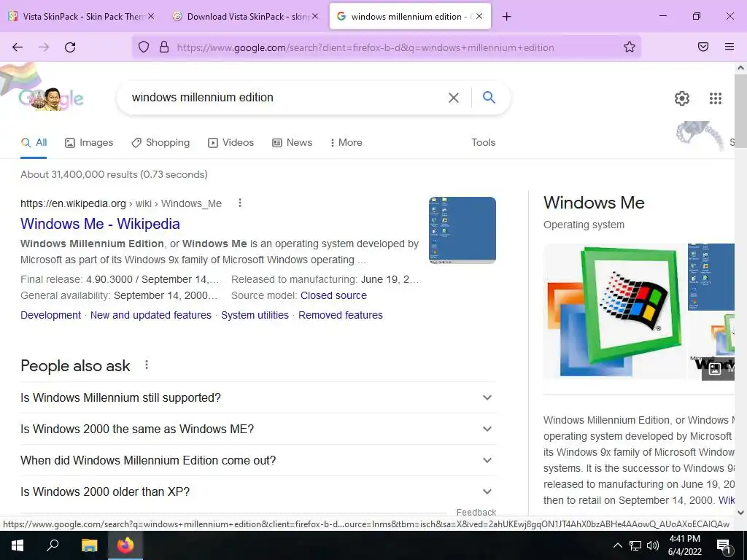Go back using Firefox back arrow
Image resolution: width=747 pixels, height=560 pixels.
tap(18, 47)
